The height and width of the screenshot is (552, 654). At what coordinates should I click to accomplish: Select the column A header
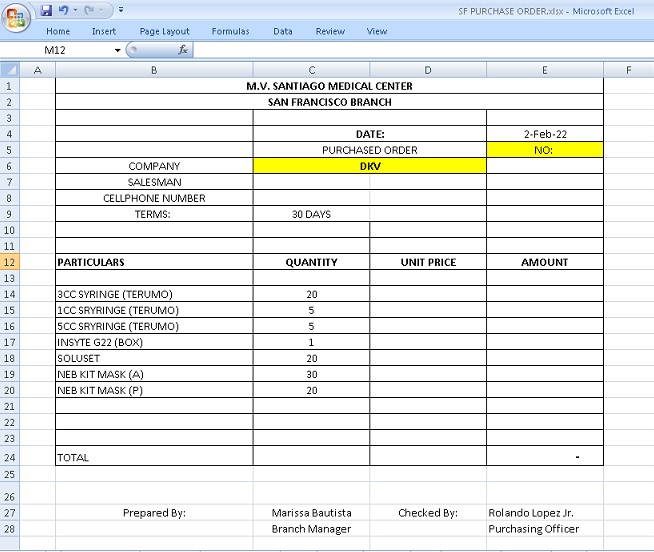pyautogui.click(x=38, y=70)
